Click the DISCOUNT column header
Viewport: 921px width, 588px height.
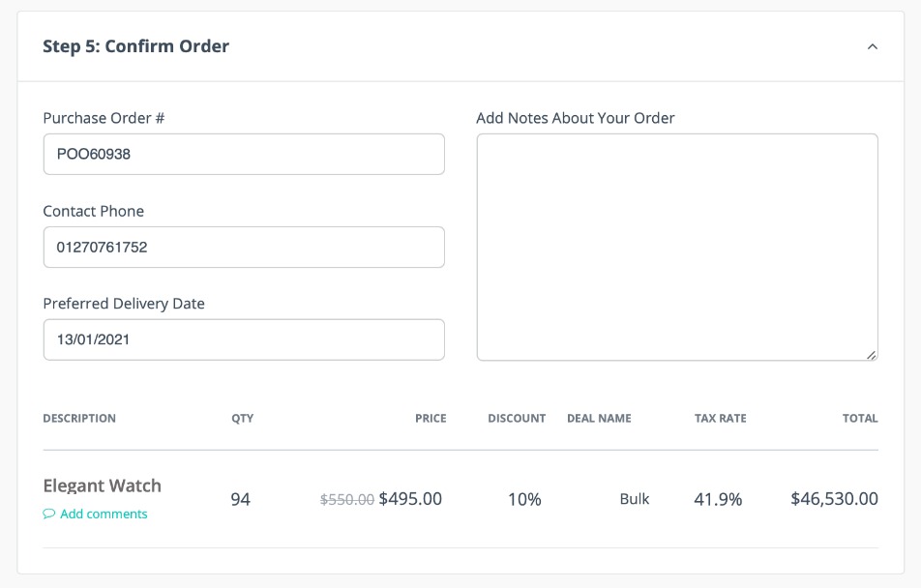(517, 419)
